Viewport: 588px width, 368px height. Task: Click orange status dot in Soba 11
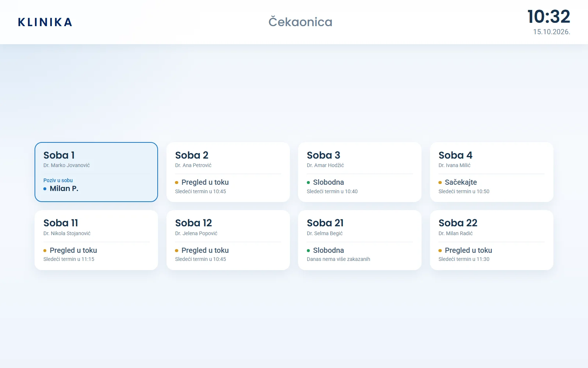coord(45,251)
